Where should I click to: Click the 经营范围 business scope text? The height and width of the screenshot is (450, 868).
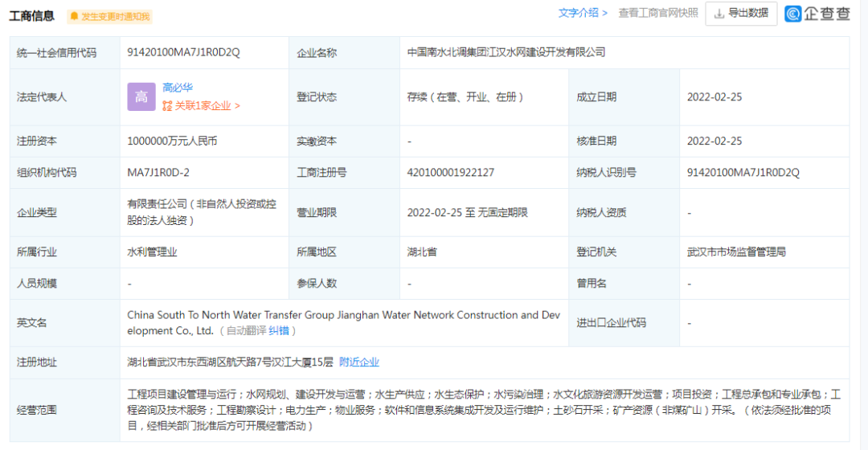point(482,409)
